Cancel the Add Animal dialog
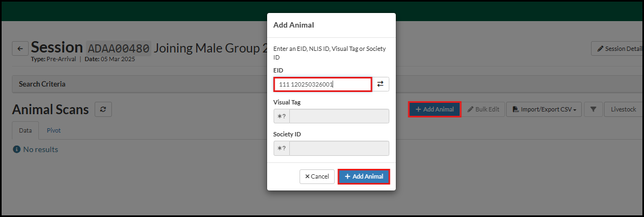Viewport: 644px width, 217px height. coord(317,176)
